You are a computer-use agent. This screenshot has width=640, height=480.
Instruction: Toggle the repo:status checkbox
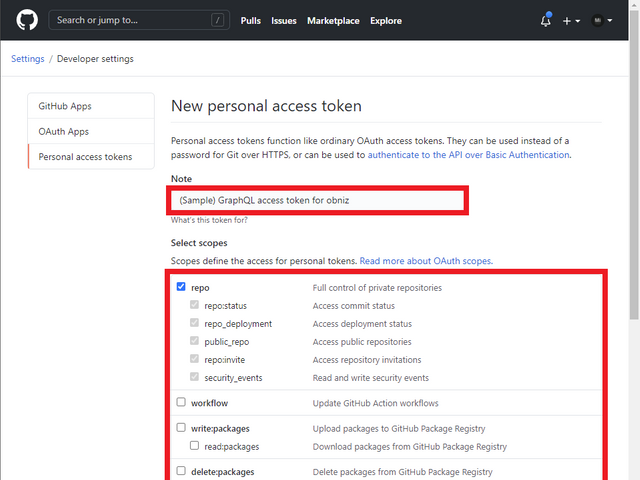click(194, 305)
